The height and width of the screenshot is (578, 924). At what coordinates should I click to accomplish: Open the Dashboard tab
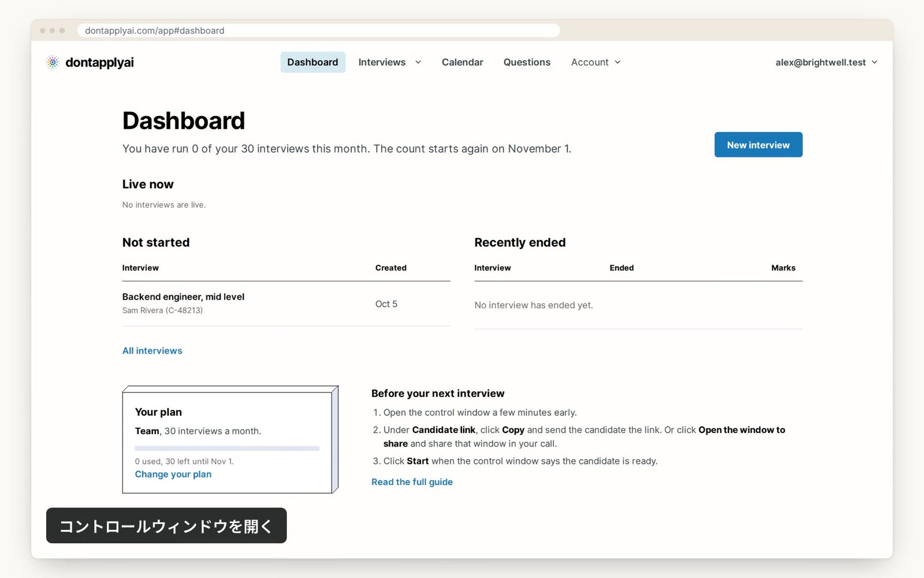[312, 62]
